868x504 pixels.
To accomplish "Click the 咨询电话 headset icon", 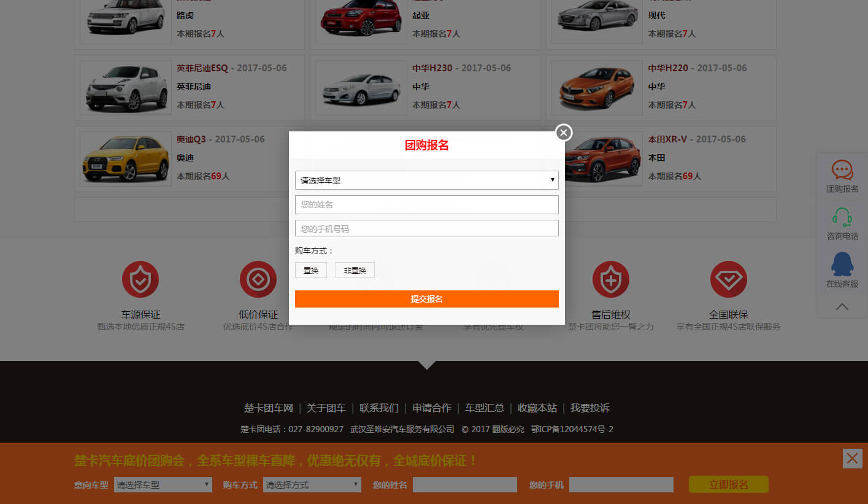I will tap(842, 217).
